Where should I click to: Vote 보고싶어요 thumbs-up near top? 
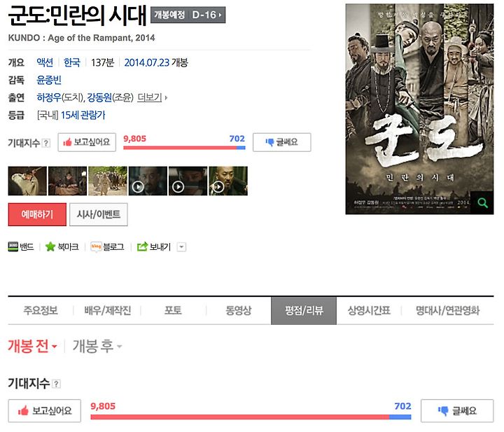tap(87, 142)
